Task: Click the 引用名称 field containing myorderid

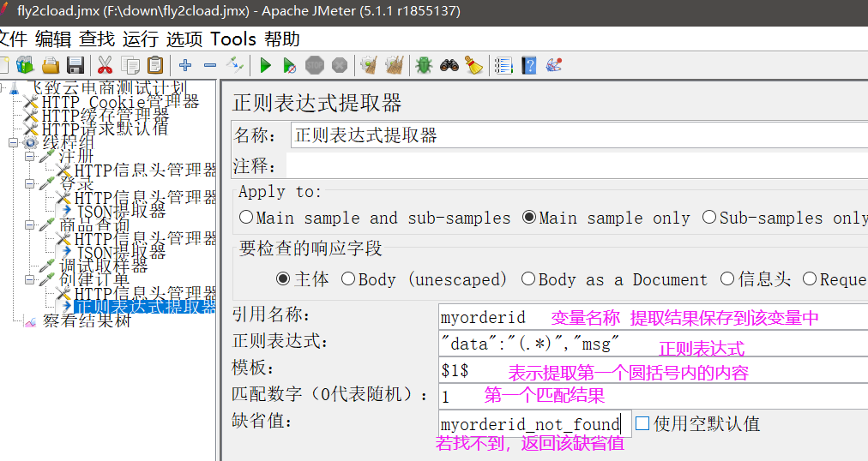Action: 654,317
